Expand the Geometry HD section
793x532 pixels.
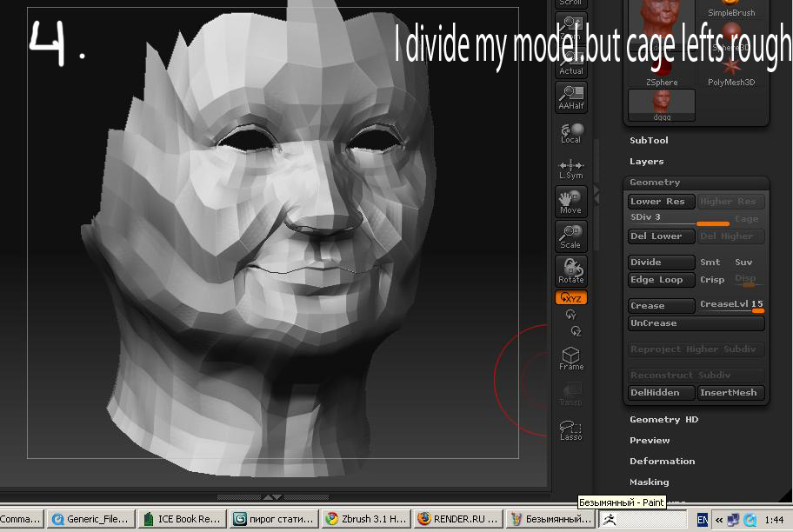tap(664, 419)
